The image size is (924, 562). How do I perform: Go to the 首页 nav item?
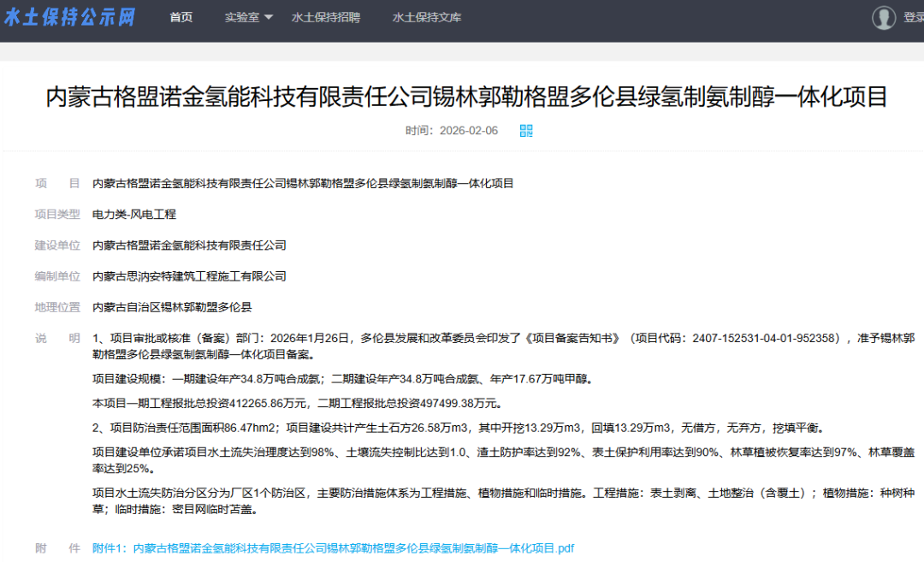tap(181, 17)
